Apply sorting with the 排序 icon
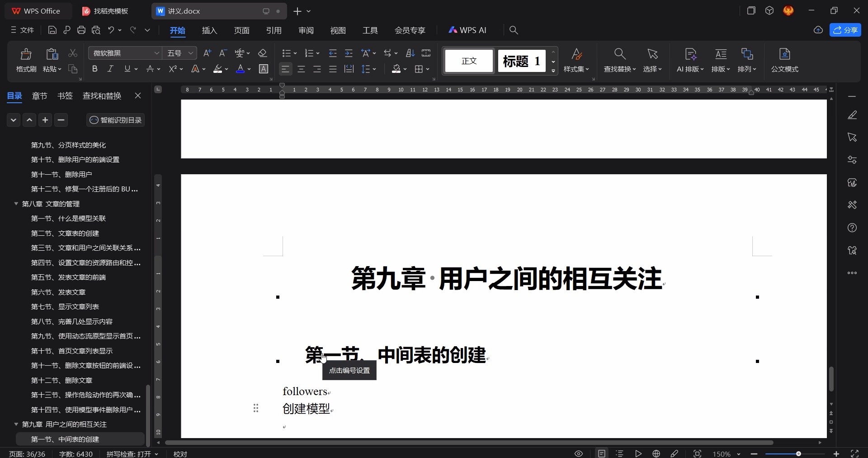The height and width of the screenshot is (458, 868). coord(410,53)
